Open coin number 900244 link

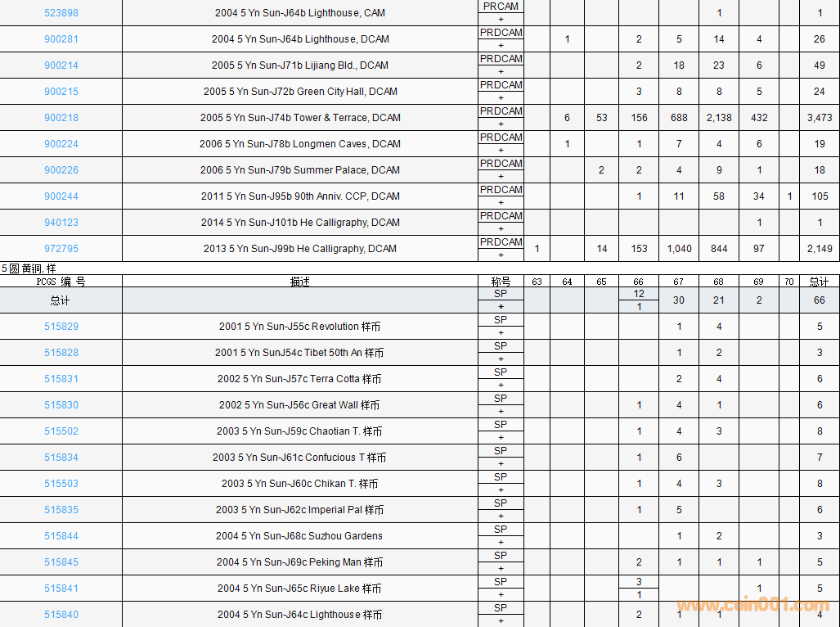pyautogui.click(x=61, y=196)
